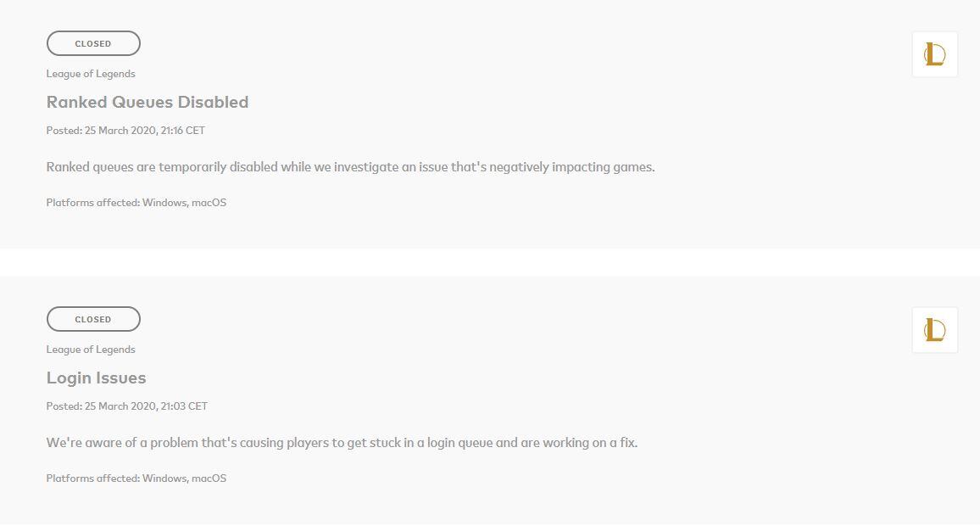Click the League of Legends logo beside Ranked Queues Disabled
The image size is (980, 526).
click(x=934, y=55)
